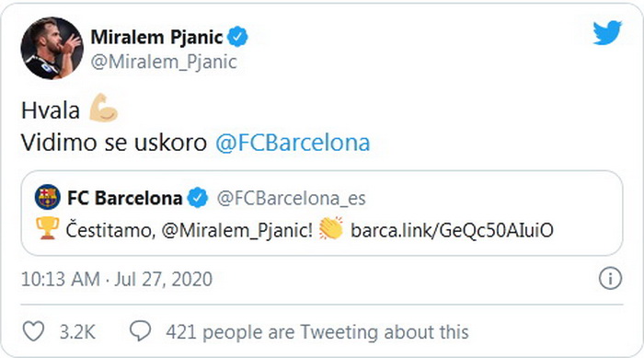Open the Miralem Pjanic display name
The width and height of the screenshot is (644, 358).
[156, 38]
